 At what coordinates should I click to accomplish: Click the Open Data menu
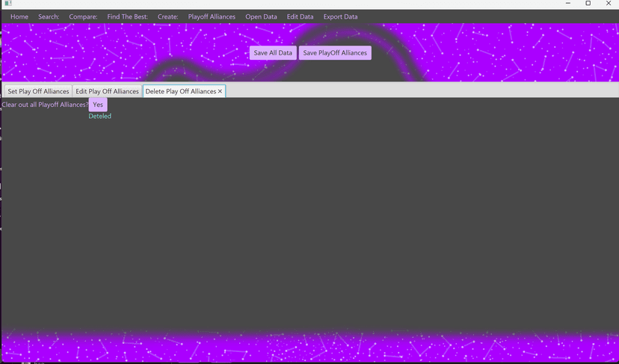(261, 16)
